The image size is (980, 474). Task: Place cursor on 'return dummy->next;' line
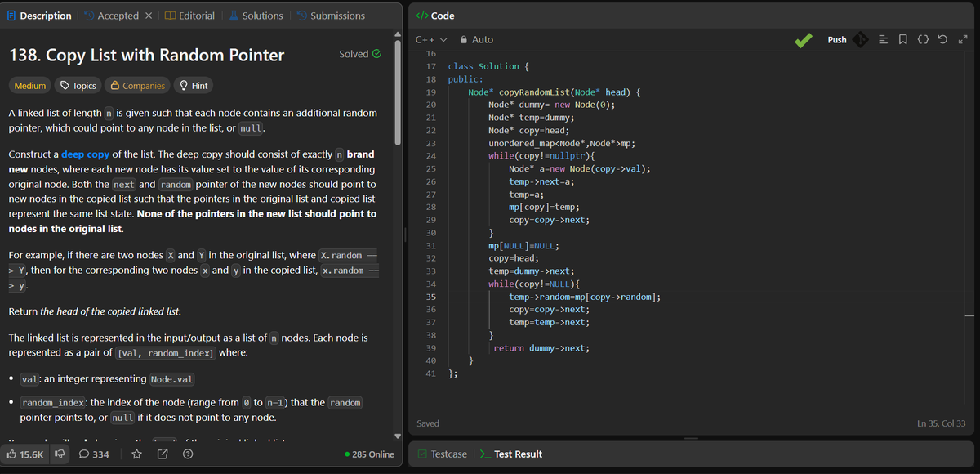click(x=541, y=347)
